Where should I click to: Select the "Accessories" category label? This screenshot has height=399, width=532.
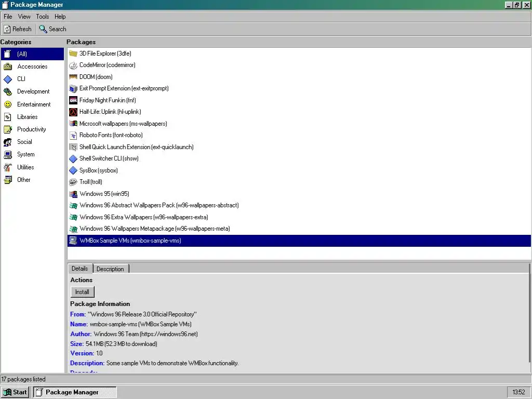click(32, 66)
